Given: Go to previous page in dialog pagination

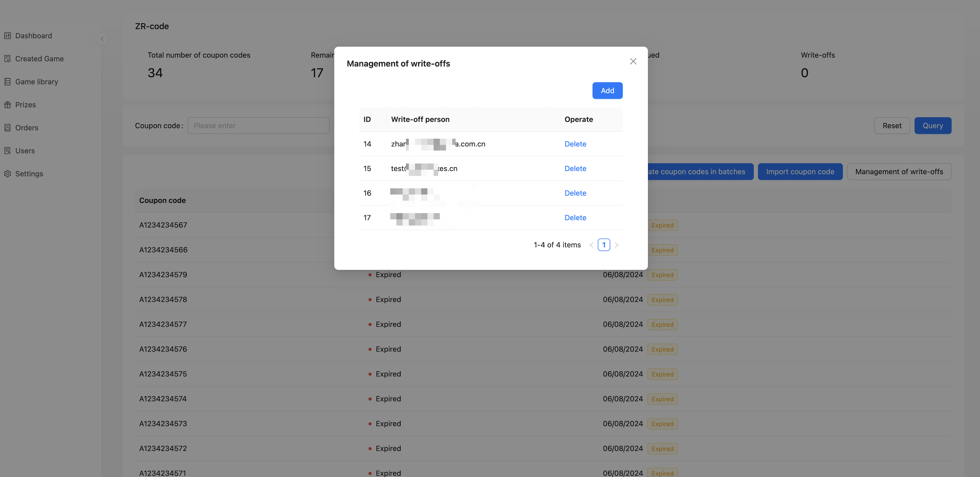Looking at the screenshot, I should 591,245.
